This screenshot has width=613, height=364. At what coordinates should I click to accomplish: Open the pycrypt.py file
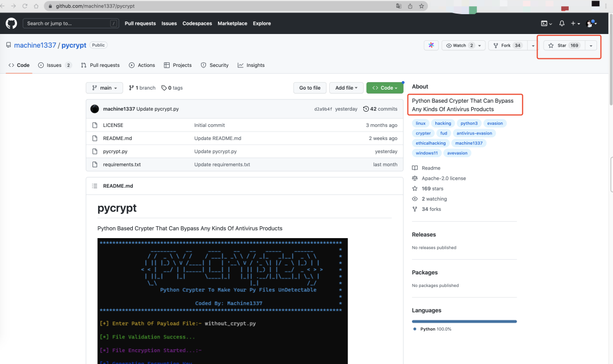click(115, 151)
